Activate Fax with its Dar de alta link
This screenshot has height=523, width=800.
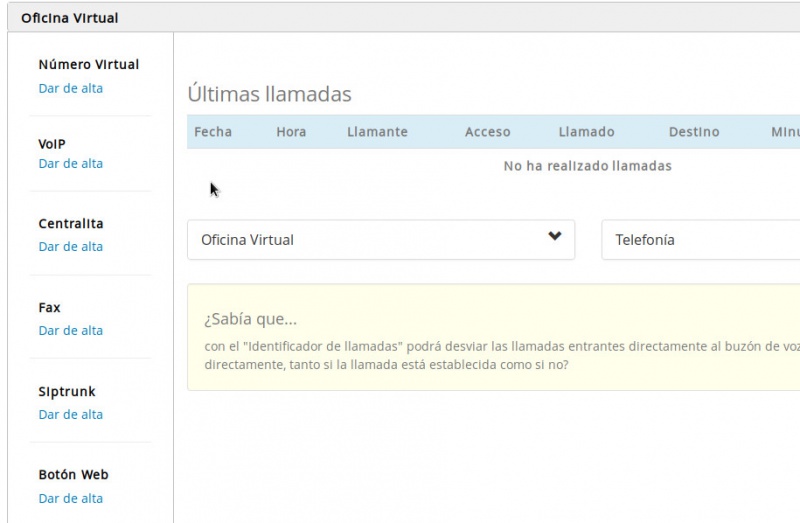point(70,330)
